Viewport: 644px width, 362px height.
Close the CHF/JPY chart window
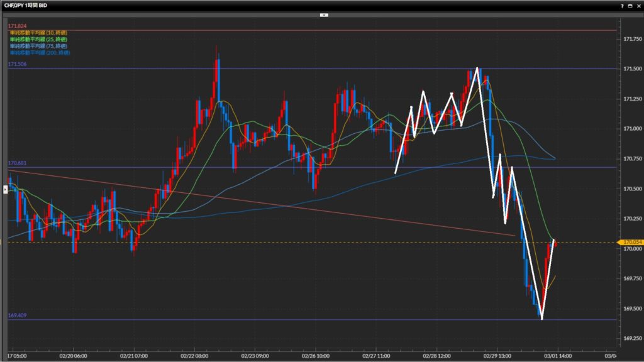tap(638, 5)
